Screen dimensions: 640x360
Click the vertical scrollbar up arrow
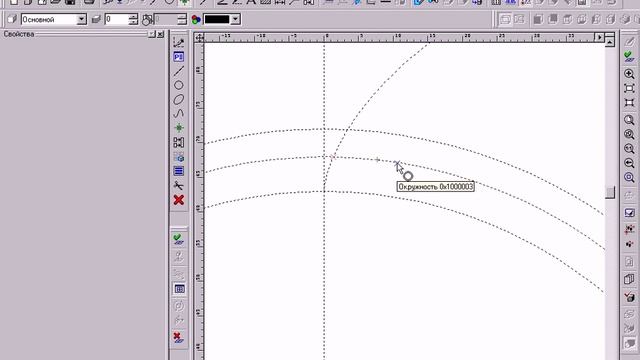click(610, 42)
